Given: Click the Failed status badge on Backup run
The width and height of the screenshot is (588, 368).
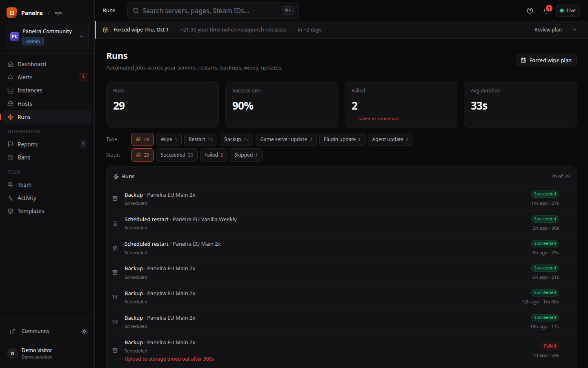Looking at the screenshot, I should pos(550,346).
